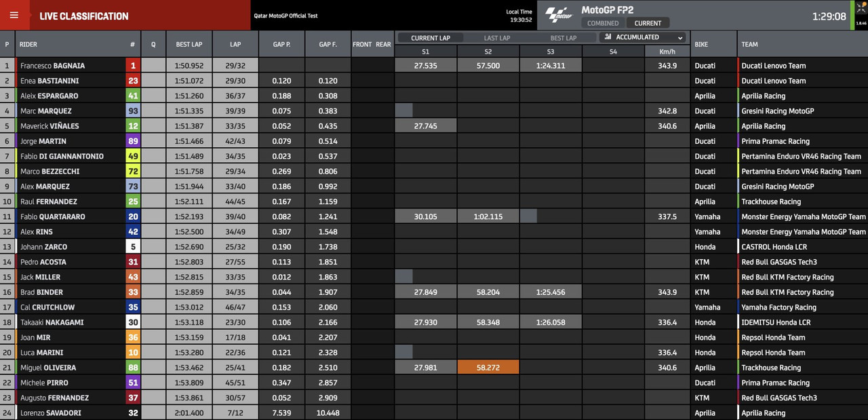The height and width of the screenshot is (420, 868).
Task: Open the ACCUMULATED dropdown
Action: point(642,37)
